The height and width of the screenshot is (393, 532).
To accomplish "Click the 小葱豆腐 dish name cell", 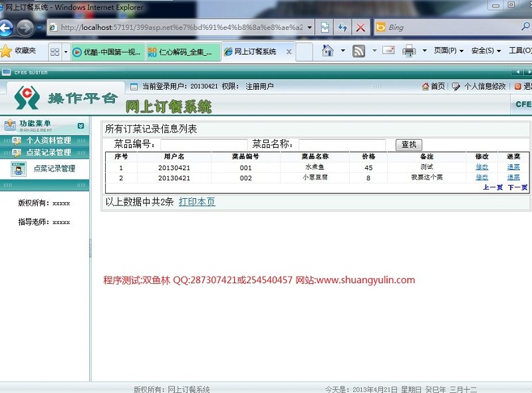I will pos(315,177).
